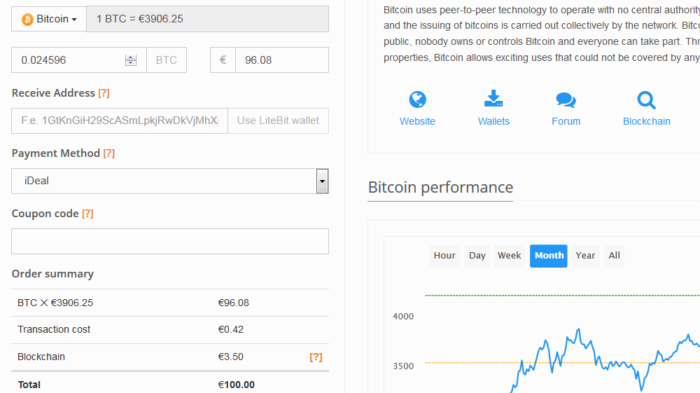This screenshot has width=700, height=393.
Task: Click the Blockchain magnifier icon
Action: click(x=646, y=100)
